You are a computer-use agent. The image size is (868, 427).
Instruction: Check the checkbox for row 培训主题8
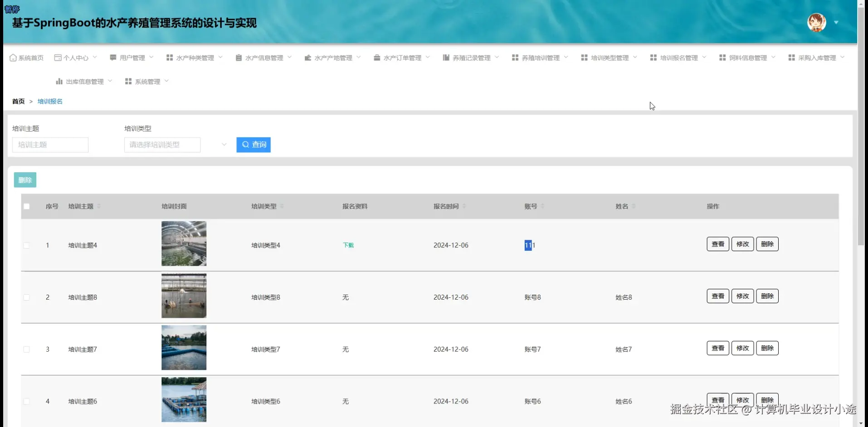(x=27, y=297)
